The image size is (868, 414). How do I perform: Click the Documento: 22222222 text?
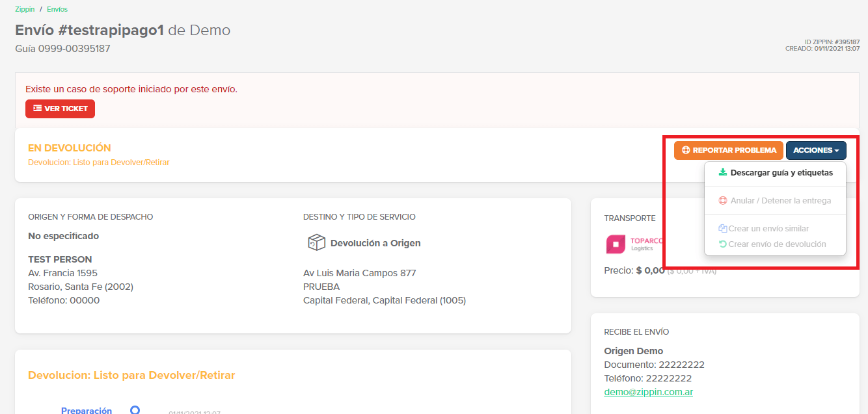pos(655,365)
